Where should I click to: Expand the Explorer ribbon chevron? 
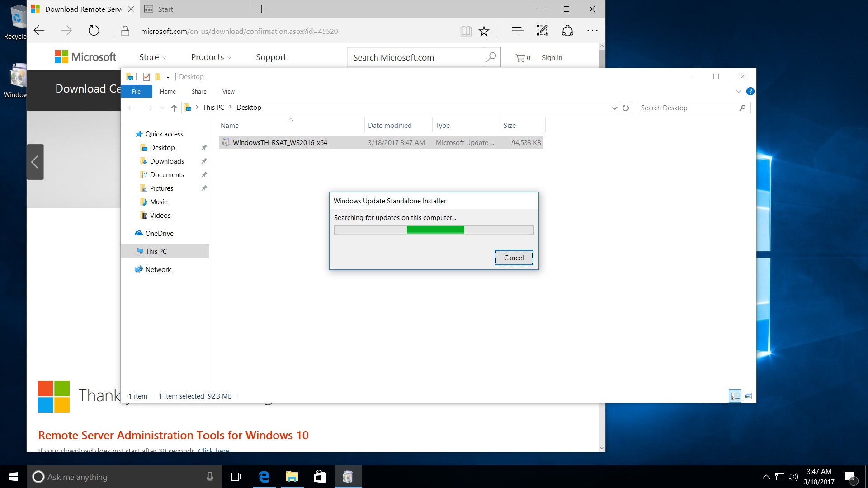(738, 91)
